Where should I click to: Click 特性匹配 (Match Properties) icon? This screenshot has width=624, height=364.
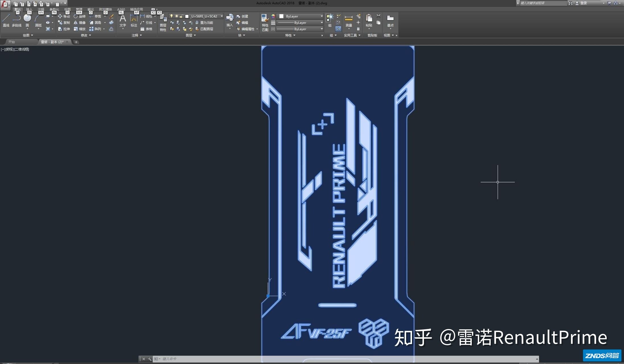[265, 22]
